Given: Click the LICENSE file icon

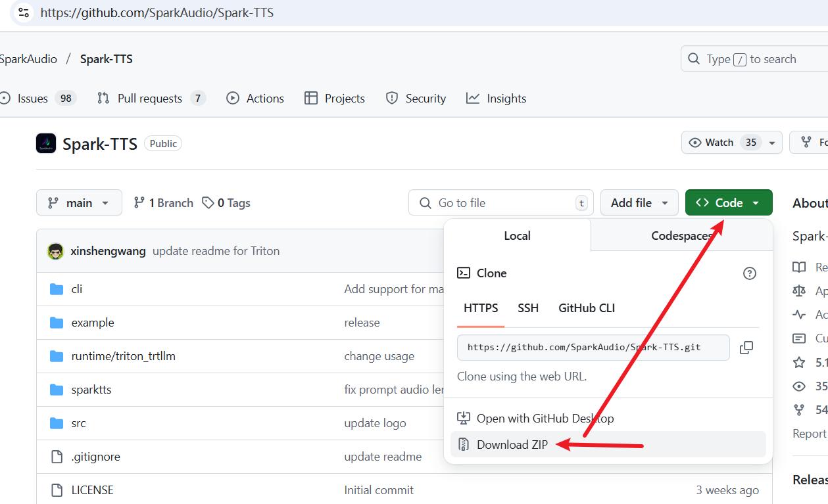Looking at the screenshot, I should (57, 490).
